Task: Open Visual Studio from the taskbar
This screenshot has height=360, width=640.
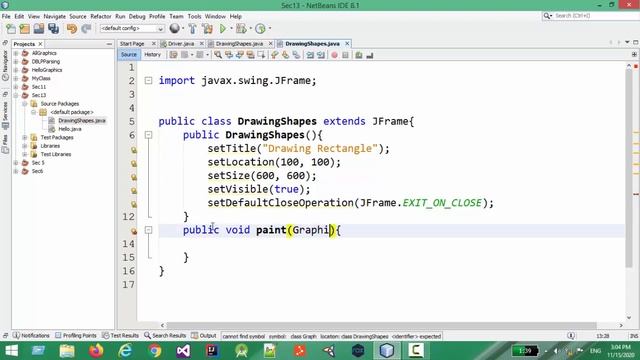Action: [183, 351]
